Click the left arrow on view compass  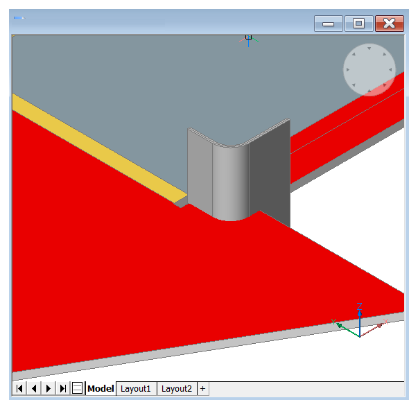[348, 70]
